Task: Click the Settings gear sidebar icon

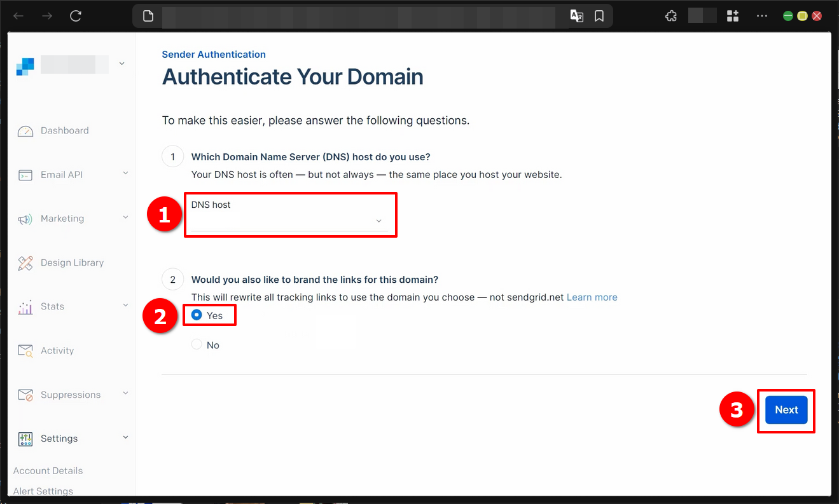Action: tap(25, 438)
